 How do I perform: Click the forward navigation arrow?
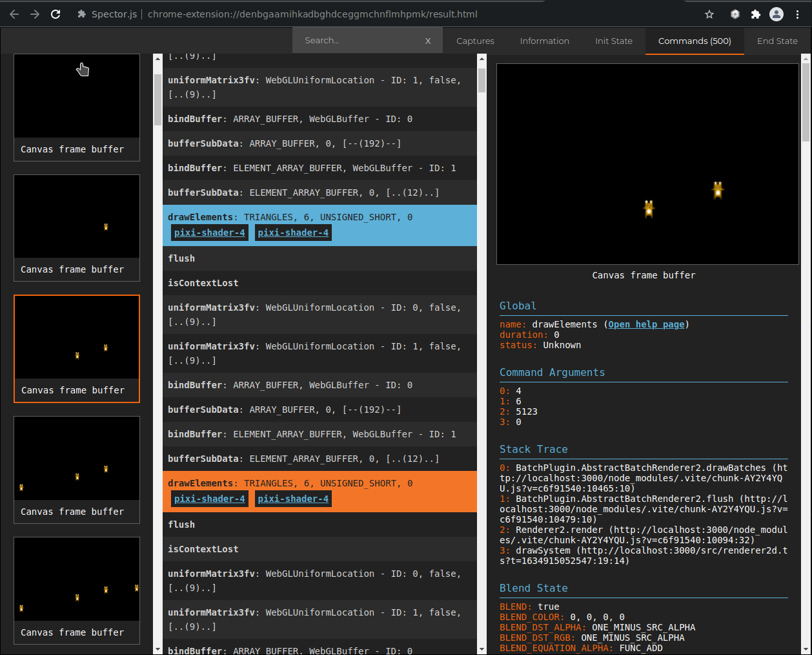pos(34,14)
